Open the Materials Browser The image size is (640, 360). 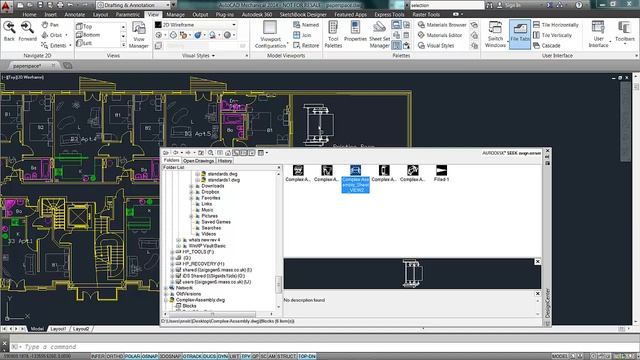442,25
